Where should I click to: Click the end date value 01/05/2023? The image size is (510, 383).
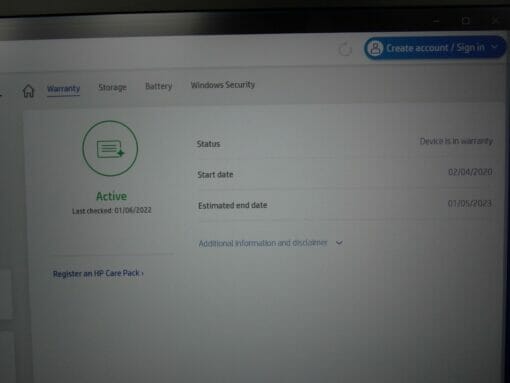(470, 203)
